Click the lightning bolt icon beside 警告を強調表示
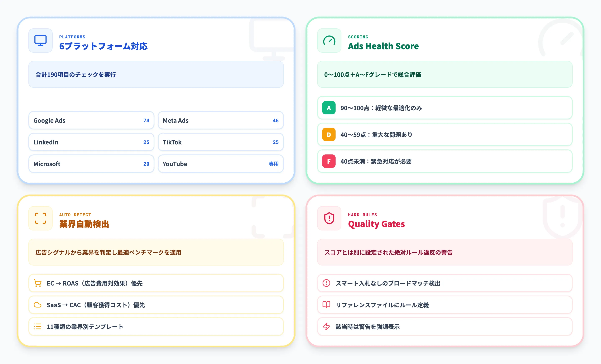The image size is (601, 364). click(x=326, y=326)
